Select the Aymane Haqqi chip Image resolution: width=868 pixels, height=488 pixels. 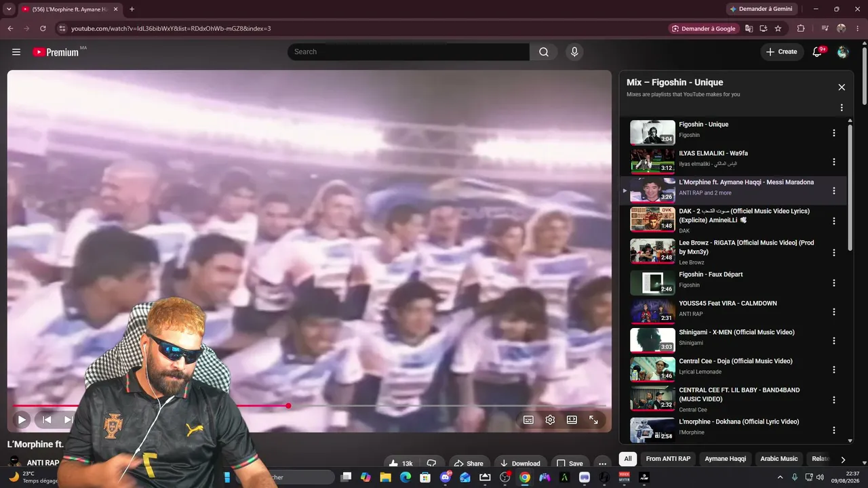coord(726,459)
